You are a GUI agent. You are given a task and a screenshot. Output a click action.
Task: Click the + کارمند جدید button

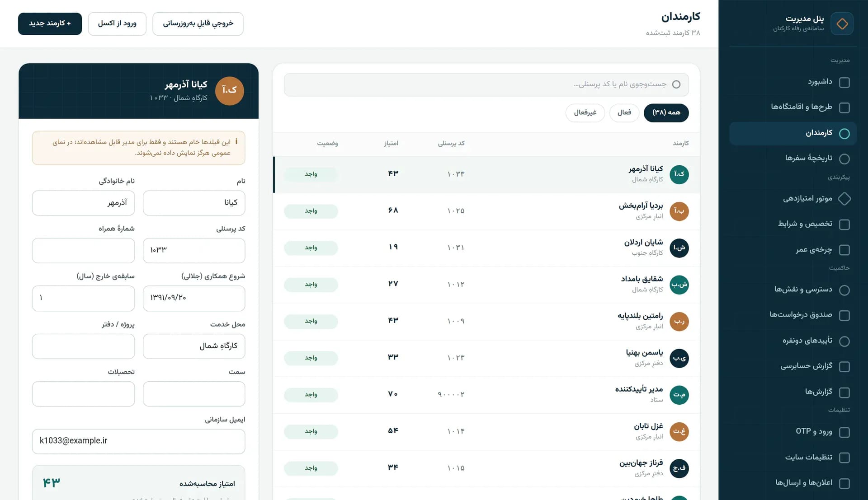pos(50,23)
